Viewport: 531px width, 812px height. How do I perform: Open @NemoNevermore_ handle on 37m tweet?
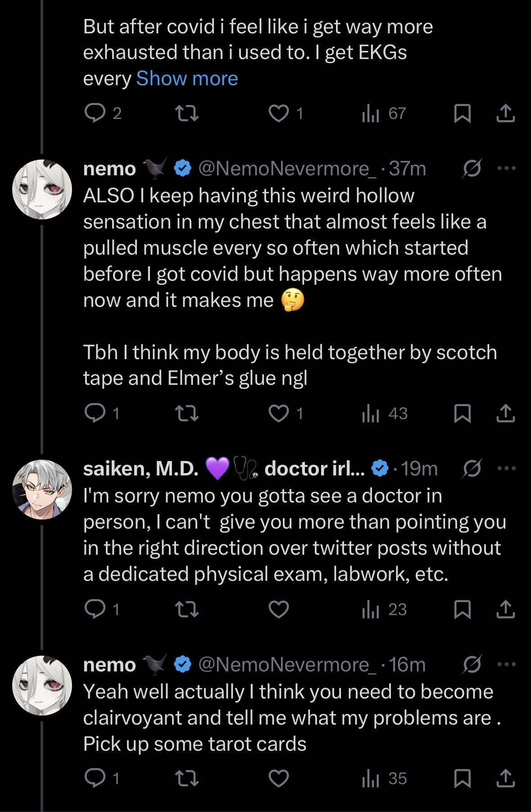click(287, 169)
